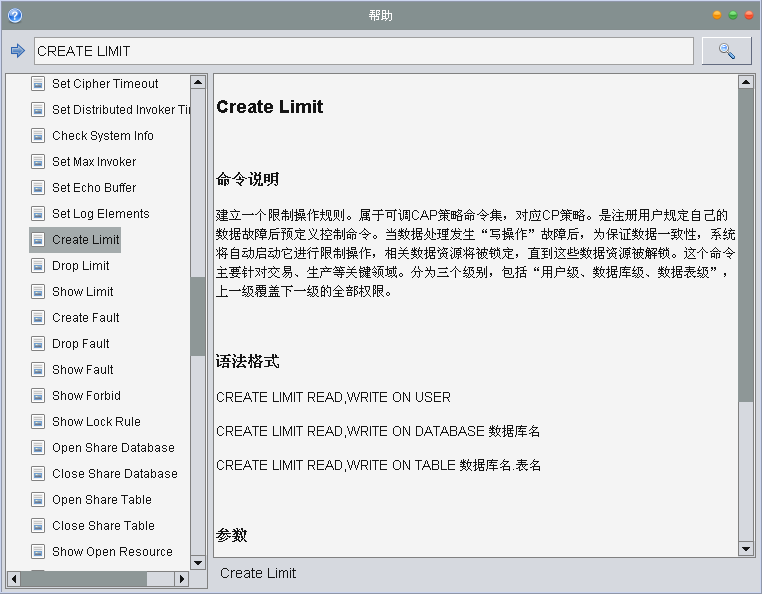The width and height of the screenshot is (762, 594).
Task: Open the Show Limit help topic
Action: point(83,292)
